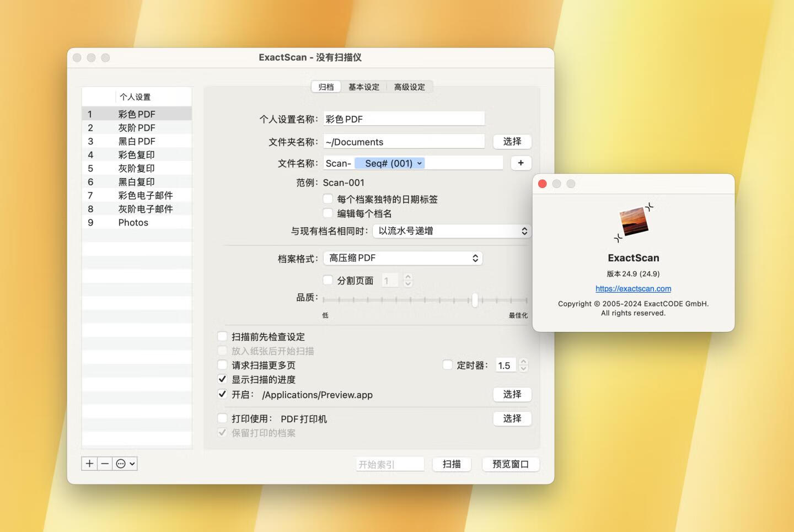
Task: Open the profile actions ellipsis menu
Action: pos(125,464)
